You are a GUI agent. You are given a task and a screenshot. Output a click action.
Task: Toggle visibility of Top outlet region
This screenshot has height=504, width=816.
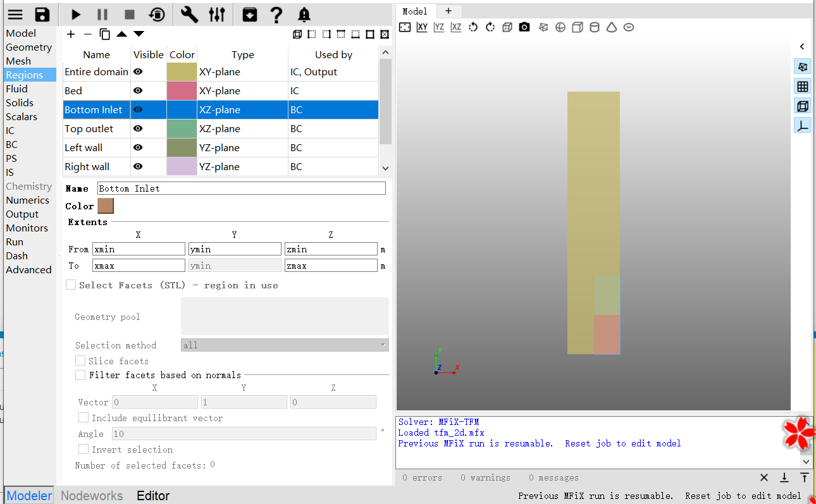(x=138, y=129)
